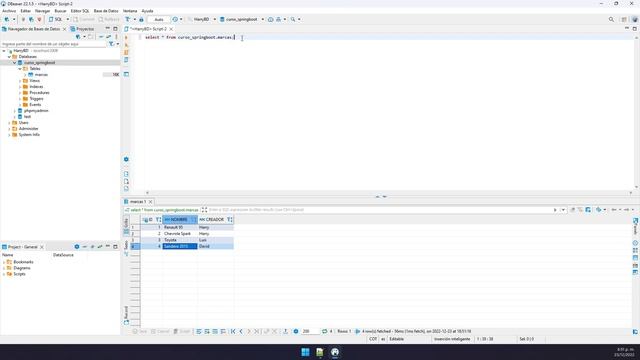Screen dimensions: 640x360
Task: Open the Ventana menu
Action: tap(130, 11)
